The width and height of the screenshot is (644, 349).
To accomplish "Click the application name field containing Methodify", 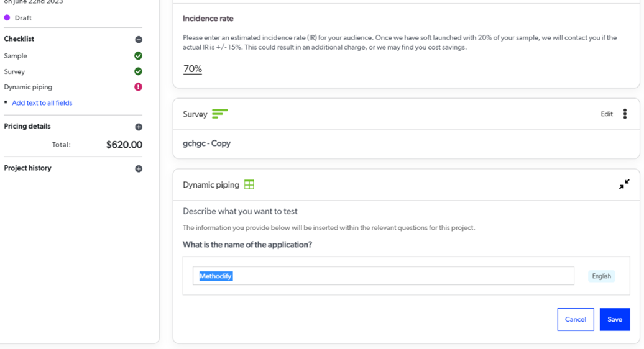I will (x=383, y=276).
